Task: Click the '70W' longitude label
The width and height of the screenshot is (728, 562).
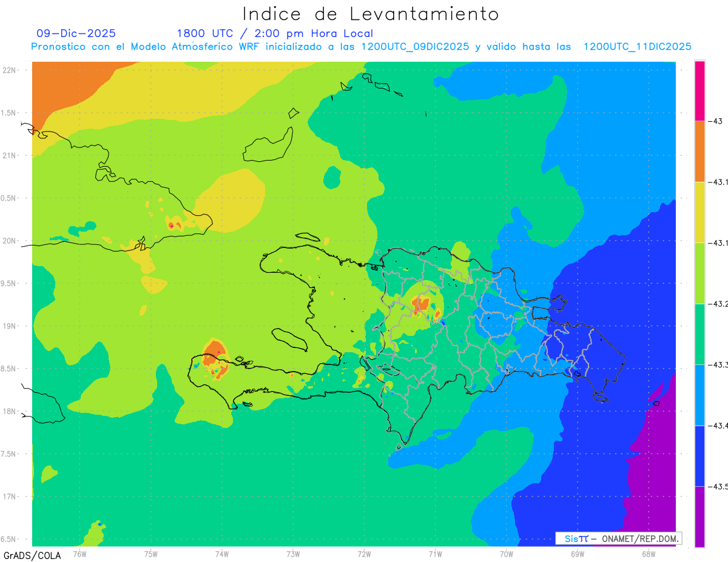Action: click(507, 554)
